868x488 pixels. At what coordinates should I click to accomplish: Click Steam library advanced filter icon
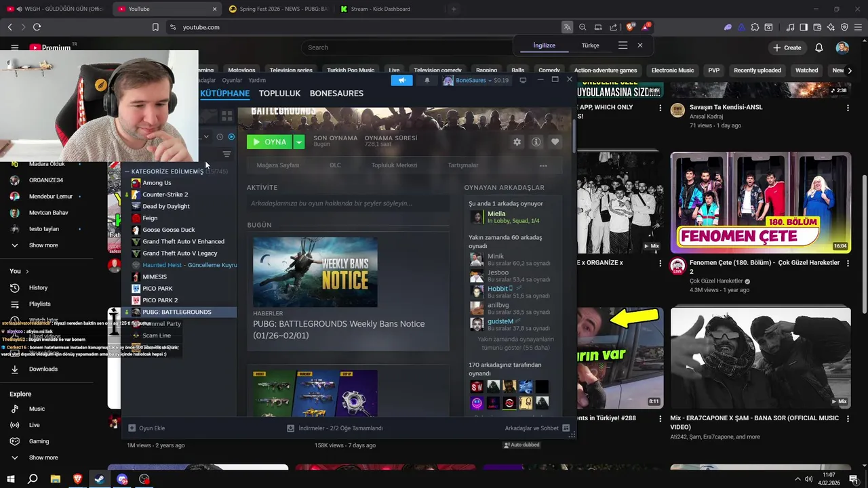pos(226,155)
